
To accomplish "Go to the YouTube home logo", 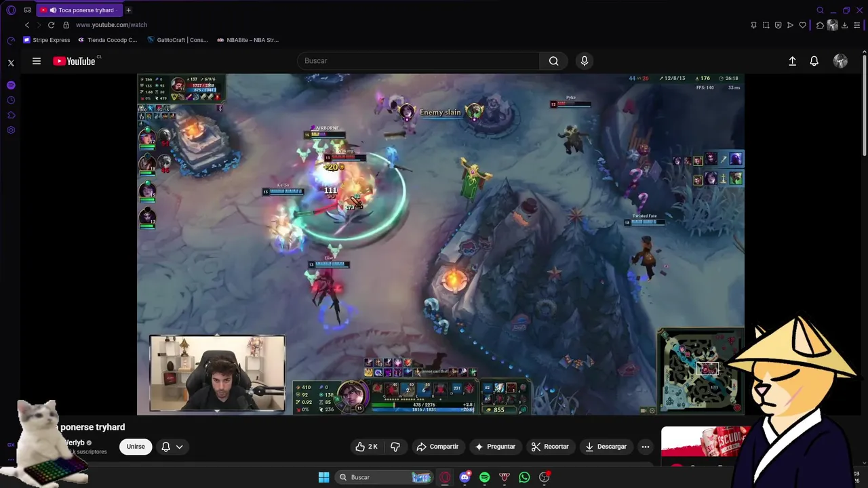I will (75, 61).
